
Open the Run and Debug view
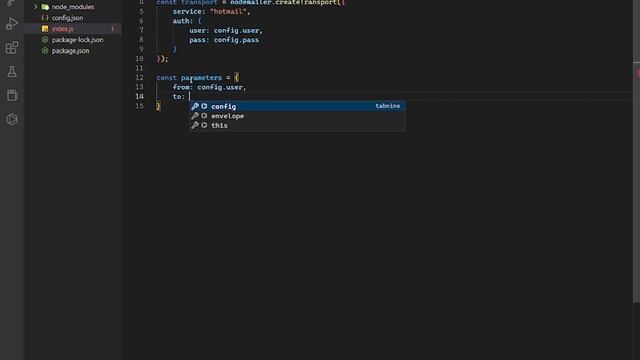(x=12, y=24)
